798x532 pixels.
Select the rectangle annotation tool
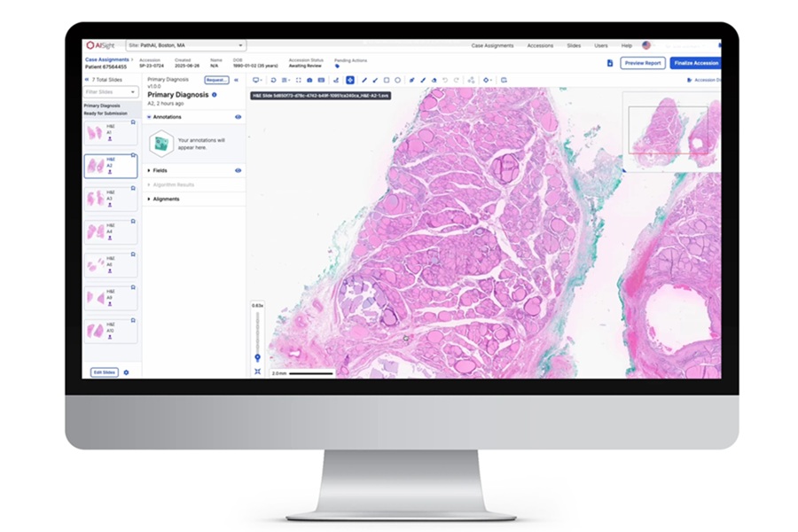coord(387,81)
